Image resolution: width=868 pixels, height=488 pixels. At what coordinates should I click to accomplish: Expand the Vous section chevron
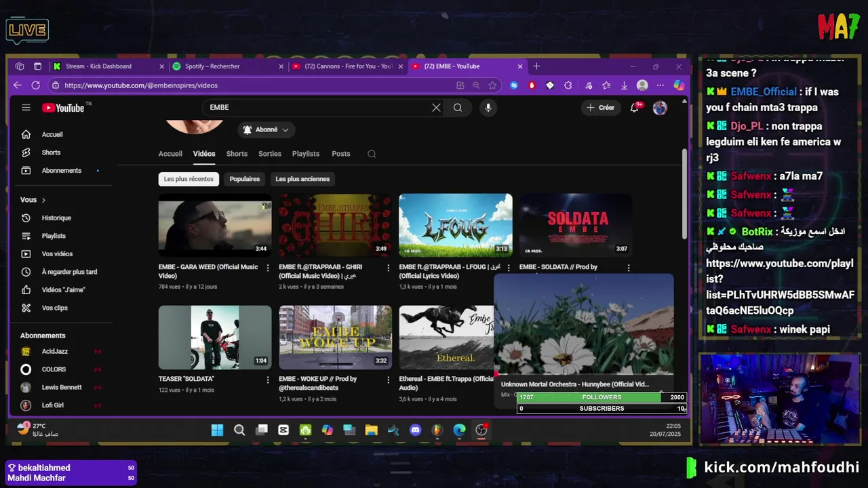click(43, 200)
